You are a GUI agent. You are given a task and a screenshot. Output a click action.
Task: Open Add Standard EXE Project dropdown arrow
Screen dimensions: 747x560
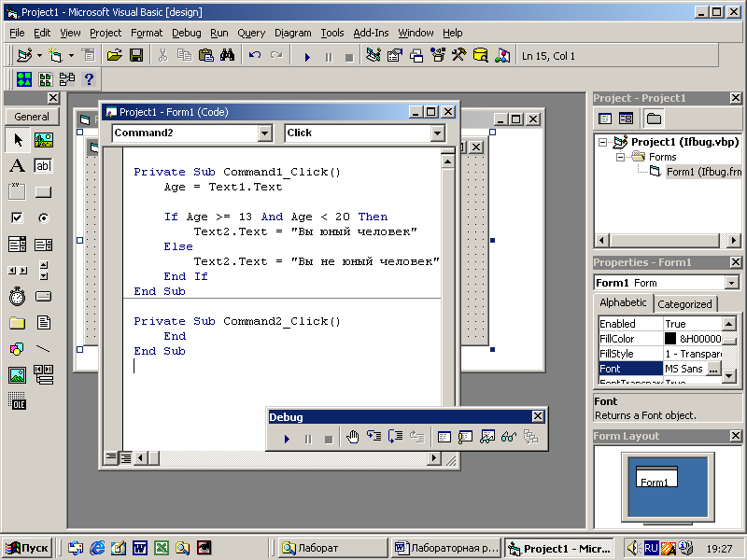(x=39, y=56)
